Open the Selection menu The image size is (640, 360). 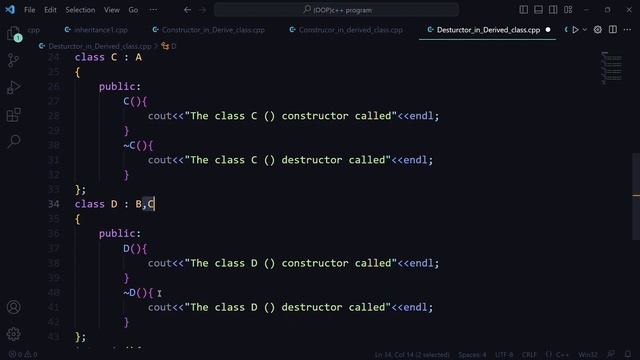80,10
